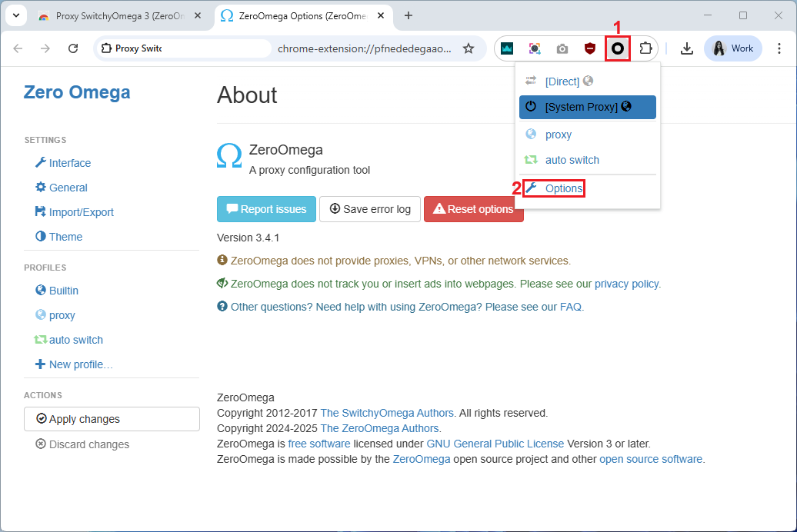The width and height of the screenshot is (797, 532).
Task: Click the Save error log button
Action: pyautogui.click(x=370, y=209)
